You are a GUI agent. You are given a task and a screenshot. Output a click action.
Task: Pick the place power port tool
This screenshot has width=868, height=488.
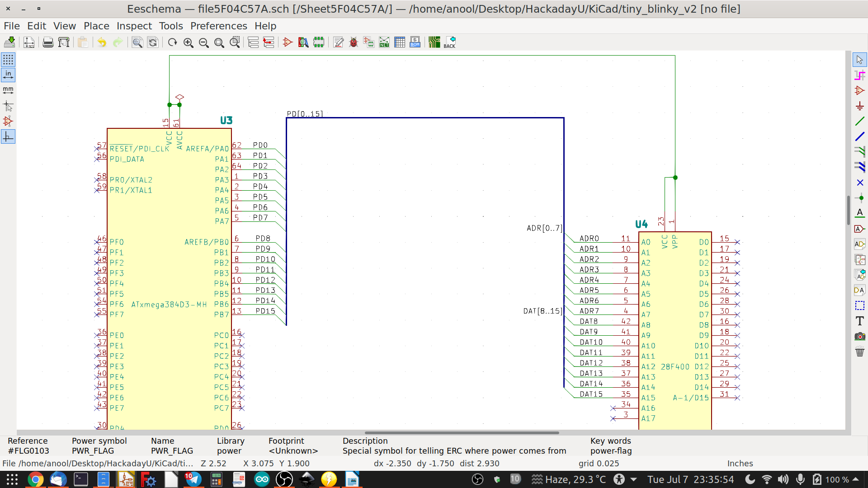pyautogui.click(x=860, y=106)
